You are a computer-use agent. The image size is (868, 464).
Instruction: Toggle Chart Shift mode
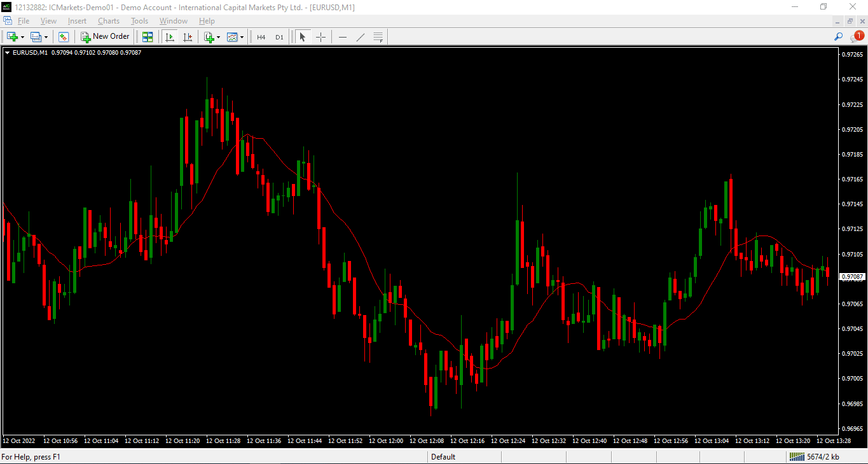(188, 37)
